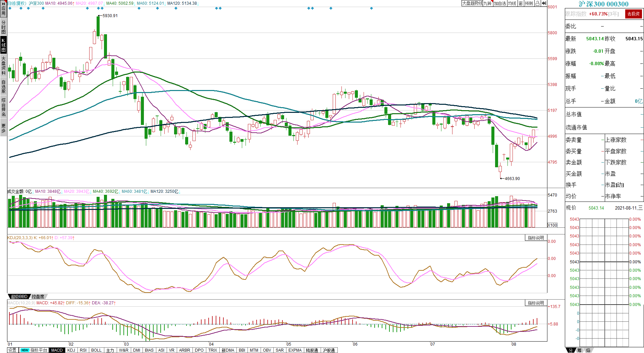
Task: Switch to 分时图 intraday view
Action: pos(3,27)
